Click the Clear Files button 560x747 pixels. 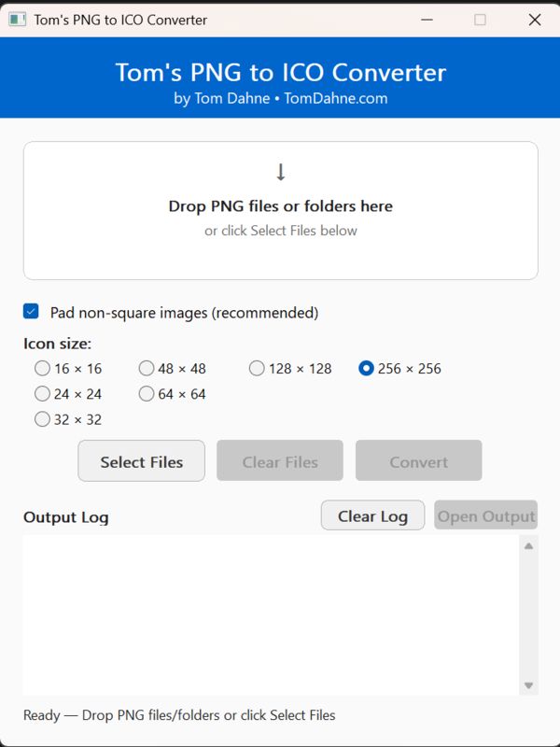(x=280, y=460)
